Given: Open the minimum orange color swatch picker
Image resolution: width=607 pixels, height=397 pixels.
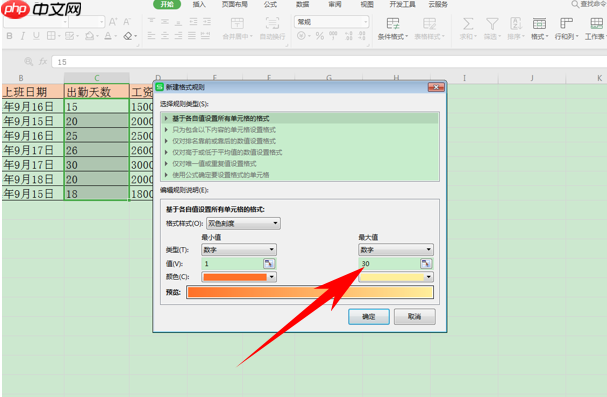Looking at the screenshot, I should (x=239, y=277).
